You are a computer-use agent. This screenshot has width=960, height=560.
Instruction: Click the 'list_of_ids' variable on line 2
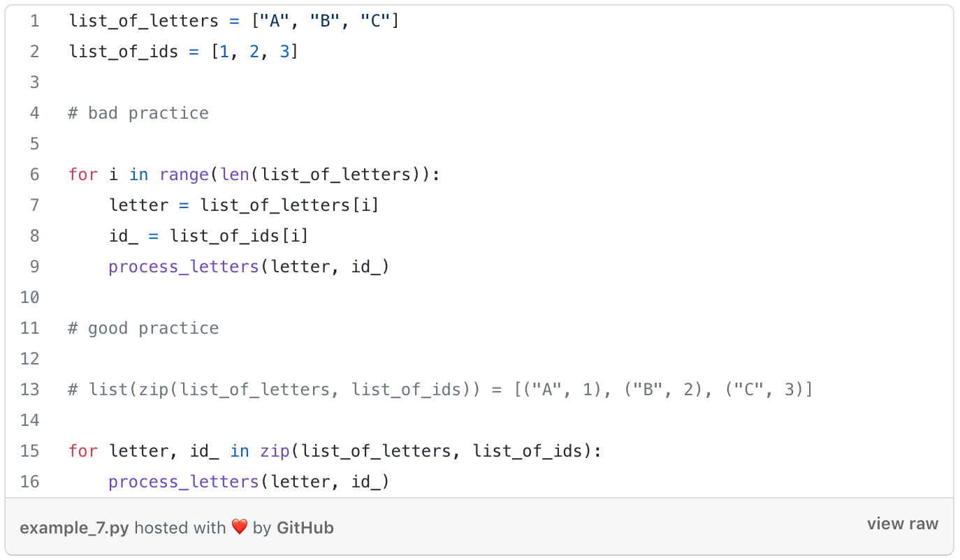(124, 52)
